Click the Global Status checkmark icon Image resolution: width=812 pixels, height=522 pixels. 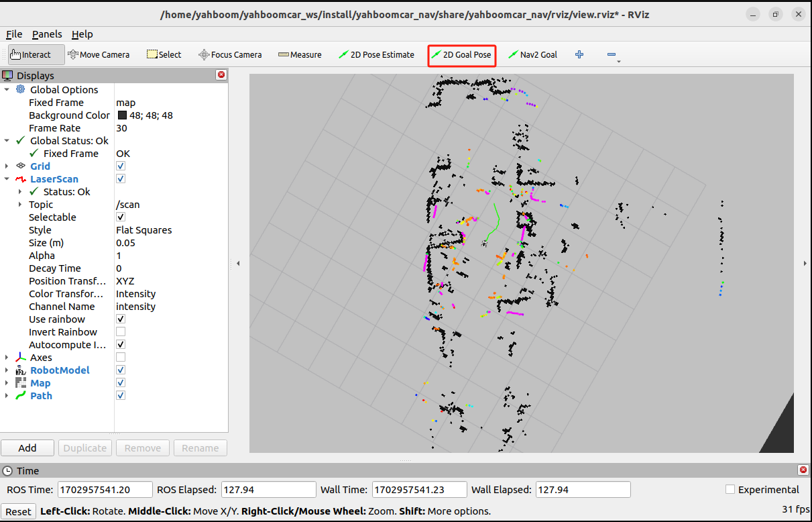point(20,141)
